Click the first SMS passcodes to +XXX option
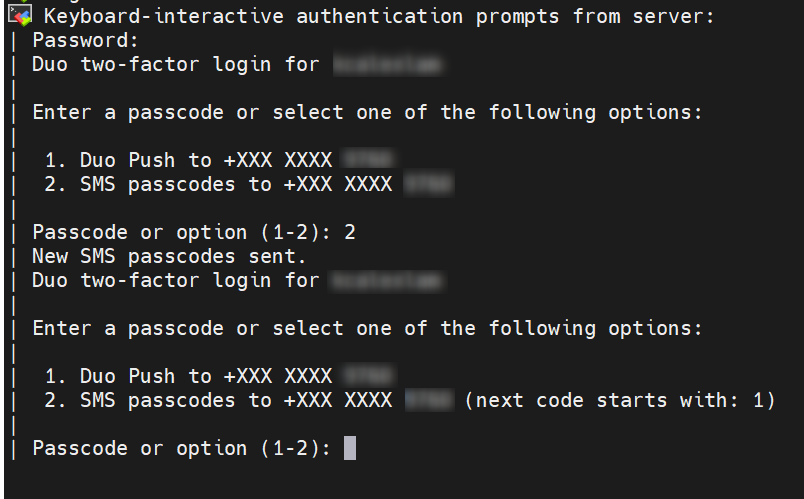The height and width of the screenshot is (499, 804). tap(250, 185)
